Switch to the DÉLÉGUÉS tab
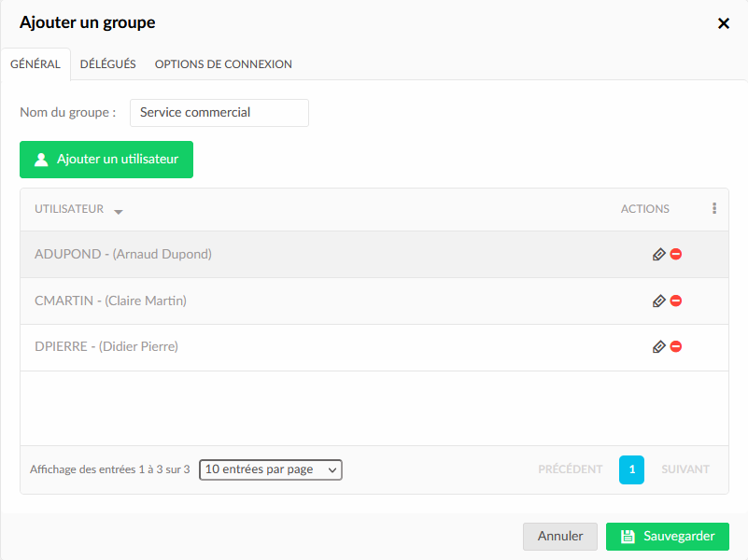Viewport: 748px width, 560px height. pyautogui.click(x=107, y=64)
